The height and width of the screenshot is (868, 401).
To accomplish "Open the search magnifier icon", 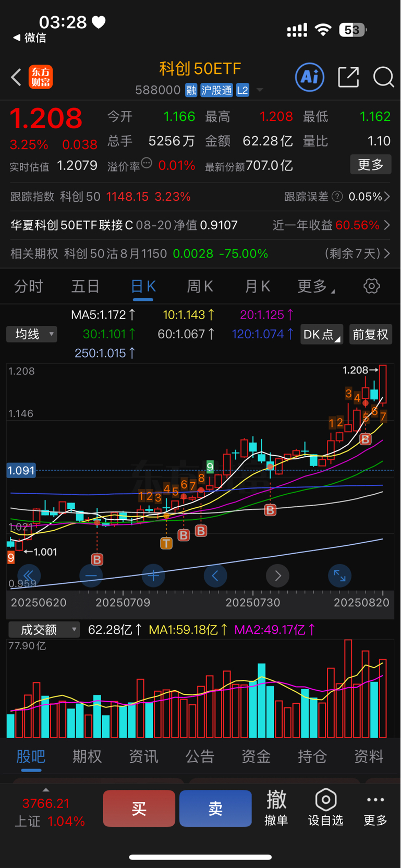I will pyautogui.click(x=384, y=77).
